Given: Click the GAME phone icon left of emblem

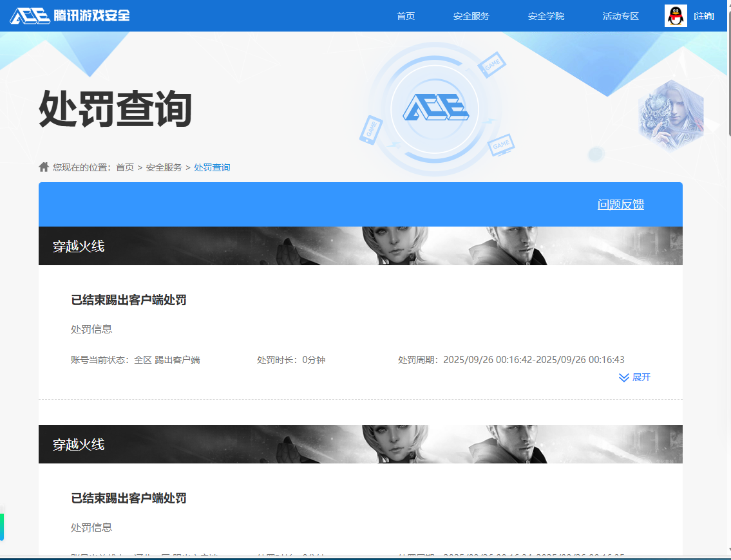Looking at the screenshot, I should click(x=371, y=130).
